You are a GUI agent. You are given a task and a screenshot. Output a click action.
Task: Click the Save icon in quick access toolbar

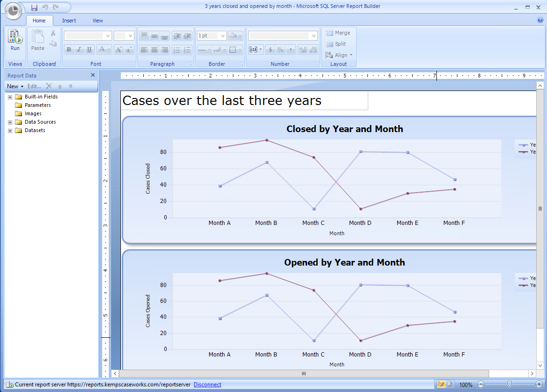[34, 7]
